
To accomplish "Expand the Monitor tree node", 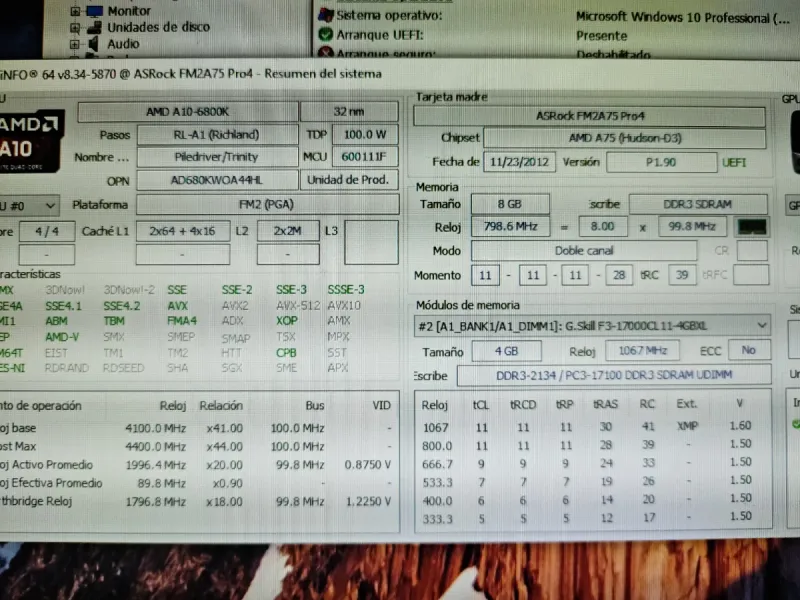I will coord(75,11).
